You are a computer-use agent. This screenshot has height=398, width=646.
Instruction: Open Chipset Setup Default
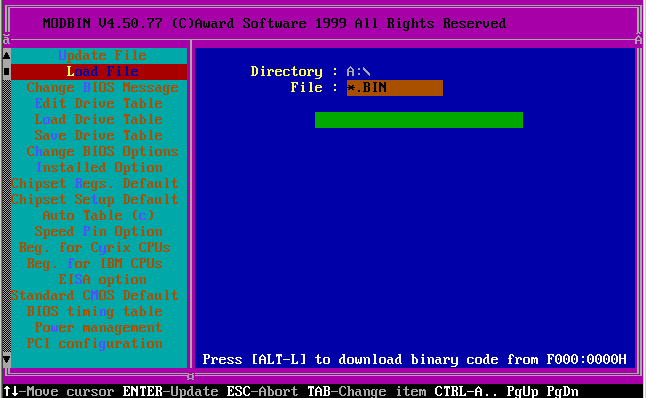[95, 199]
